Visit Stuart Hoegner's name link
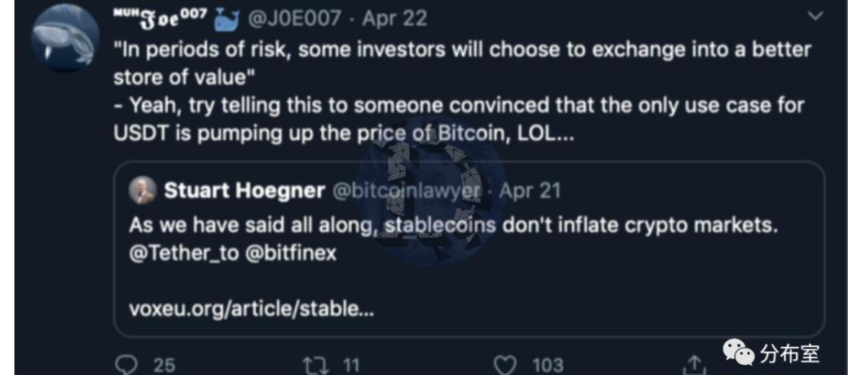The image size is (868, 375). tap(244, 191)
